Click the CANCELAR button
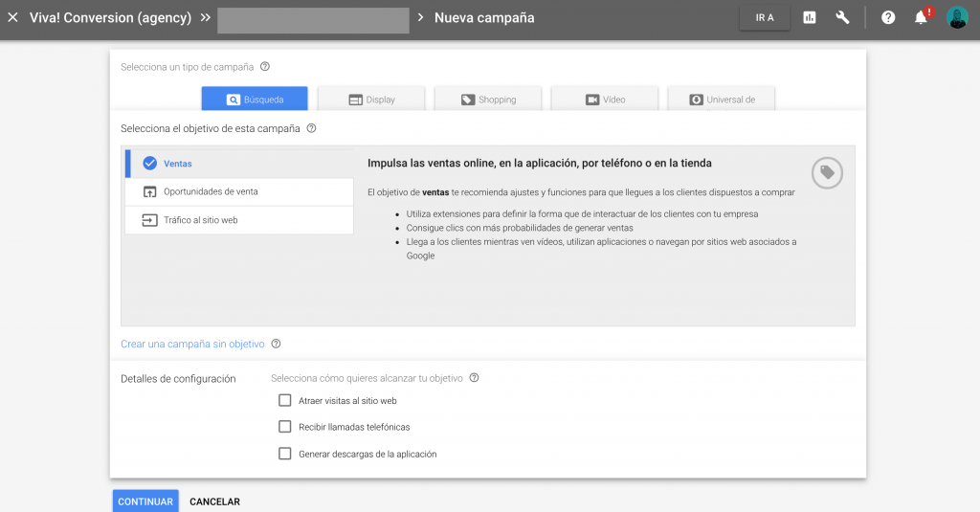The height and width of the screenshot is (512, 980). pyautogui.click(x=215, y=501)
